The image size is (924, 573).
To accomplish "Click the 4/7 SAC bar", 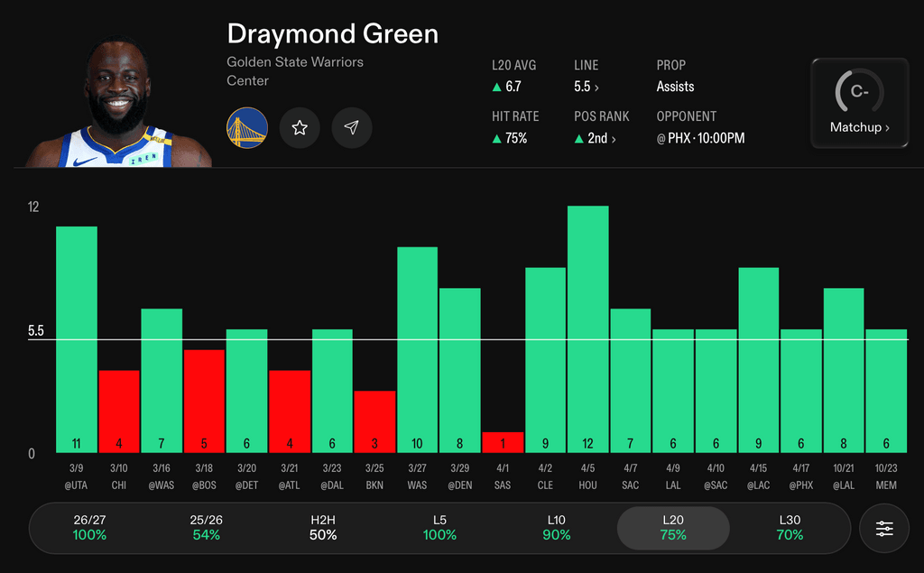I will (631, 381).
